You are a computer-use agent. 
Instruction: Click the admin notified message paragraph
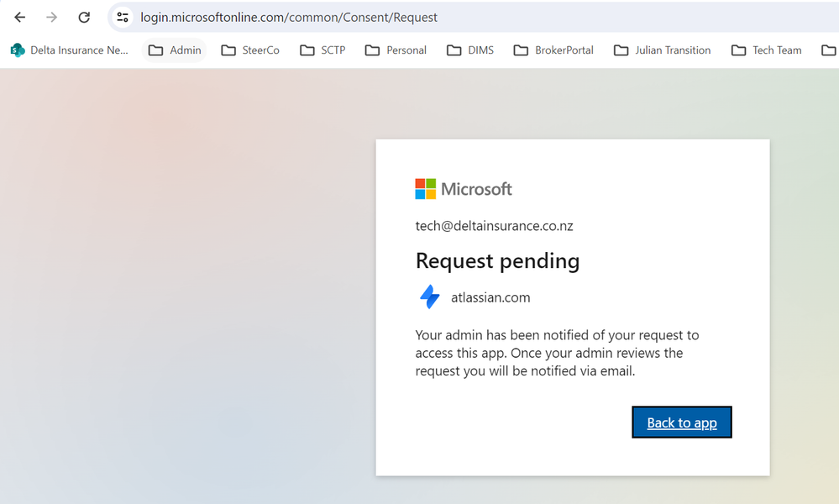557,353
